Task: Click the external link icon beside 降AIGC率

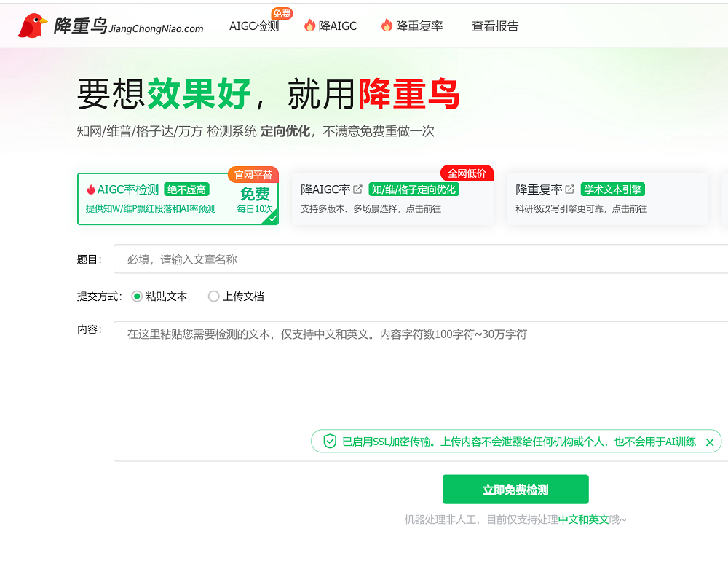Action: [x=357, y=189]
